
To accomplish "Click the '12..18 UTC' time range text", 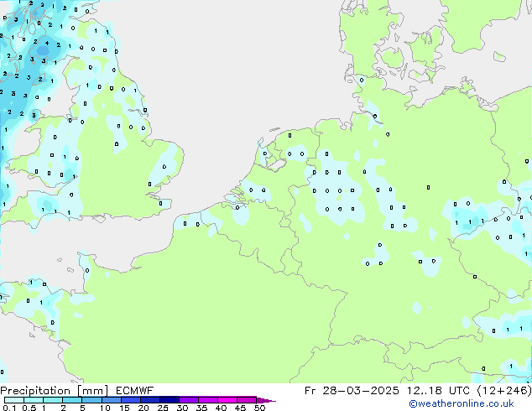I will point(438,391).
